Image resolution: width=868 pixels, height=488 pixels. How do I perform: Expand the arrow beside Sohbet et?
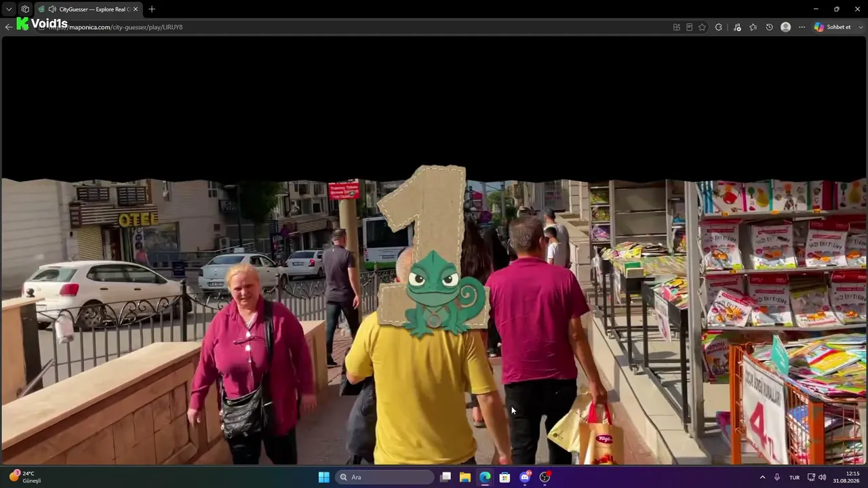click(860, 27)
